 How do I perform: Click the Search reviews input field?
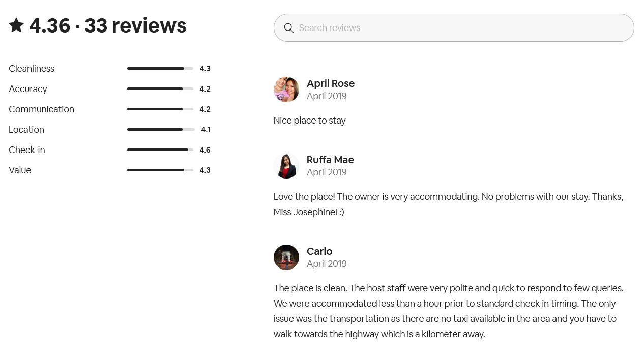click(x=458, y=28)
